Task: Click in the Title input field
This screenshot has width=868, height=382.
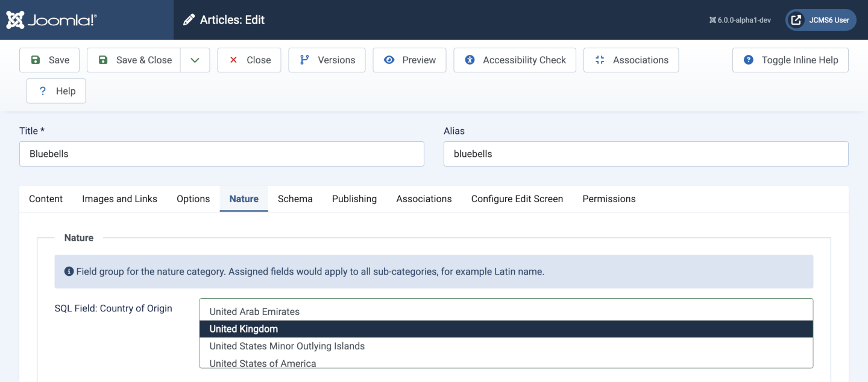Action: pos(222,154)
